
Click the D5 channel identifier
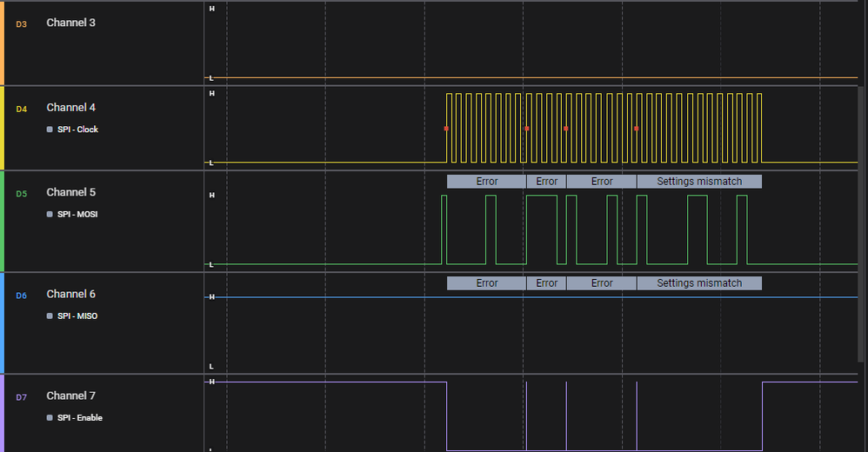coord(21,194)
